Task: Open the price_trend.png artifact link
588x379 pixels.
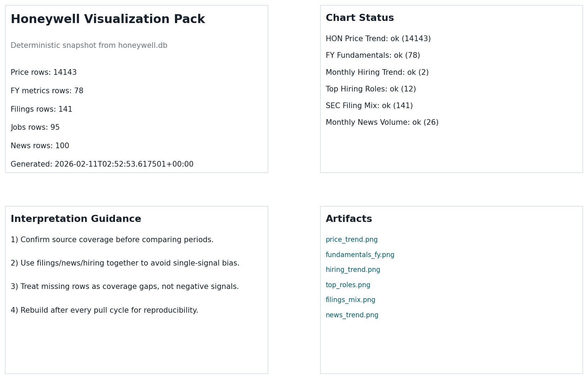Action: coord(351,240)
